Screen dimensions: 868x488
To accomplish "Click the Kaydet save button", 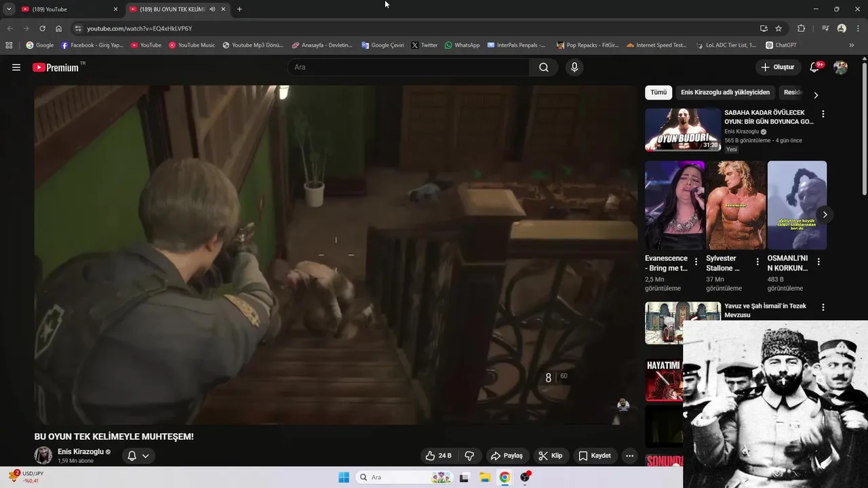I will (595, 455).
